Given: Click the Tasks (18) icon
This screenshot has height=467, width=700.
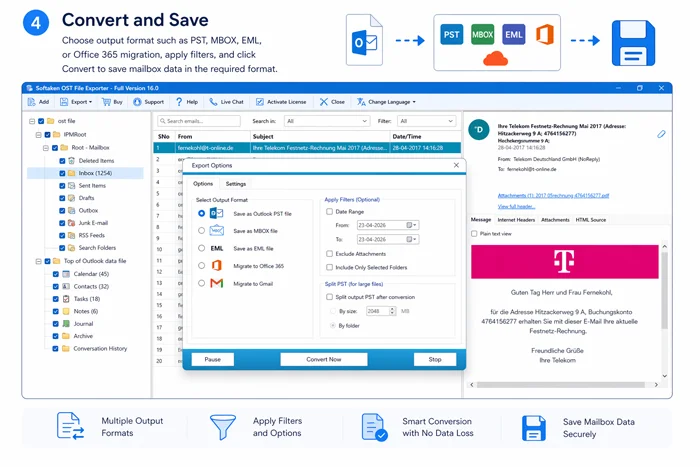Looking at the screenshot, I should [x=66, y=299].
